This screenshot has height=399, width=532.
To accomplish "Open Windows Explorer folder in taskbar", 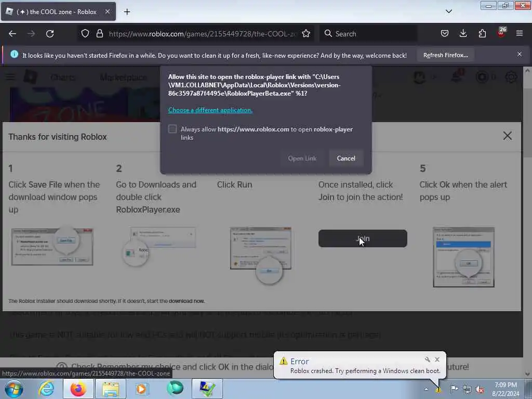I will point(111,389).
